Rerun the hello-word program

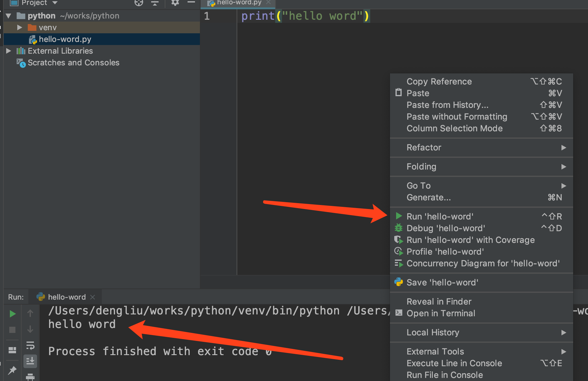click(12, 313)
